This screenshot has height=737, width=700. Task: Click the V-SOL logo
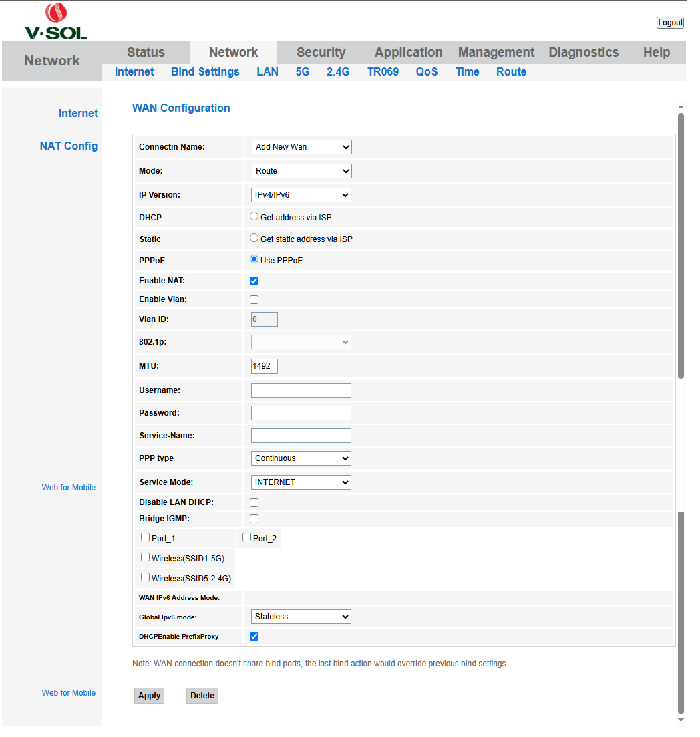pos(55,22)
